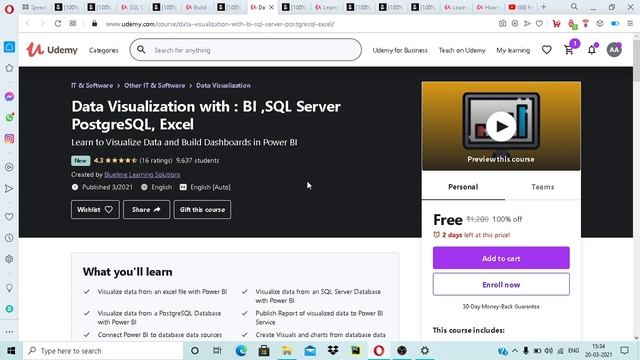Viewport: 640px width, 360px height.
Task: Open the Bluelime Learning Solutions instructor link
Action: (142, 174)
